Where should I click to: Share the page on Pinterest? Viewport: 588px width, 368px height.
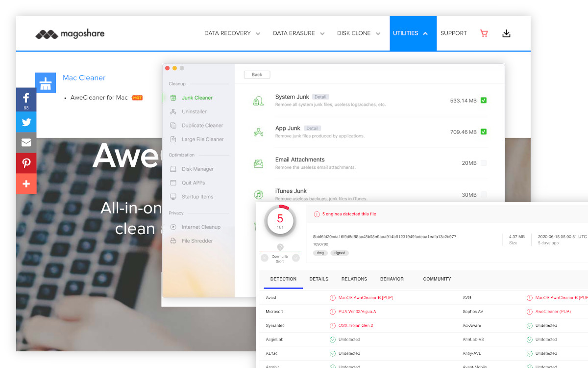26,163
